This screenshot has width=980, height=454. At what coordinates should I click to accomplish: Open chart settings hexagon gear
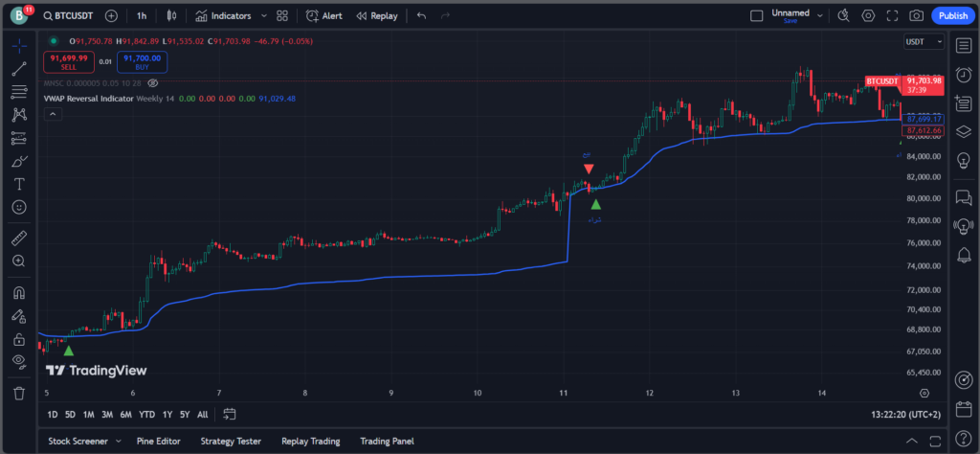click(868, 15)
